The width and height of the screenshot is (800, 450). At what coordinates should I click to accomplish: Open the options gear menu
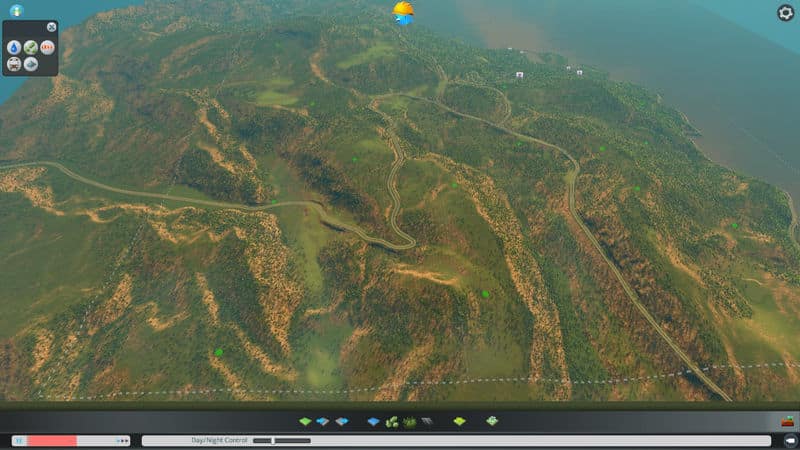click(x=785, y=13)
